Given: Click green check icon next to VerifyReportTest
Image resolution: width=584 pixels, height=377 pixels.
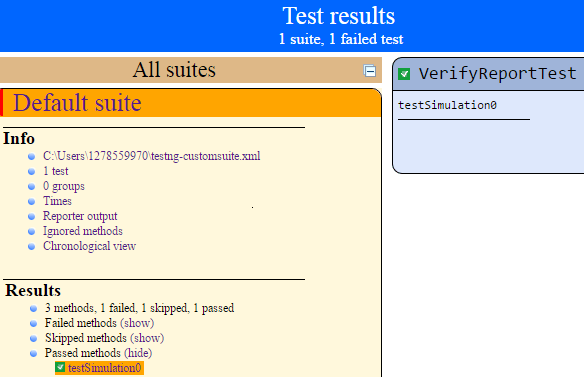Looking at the screenshot, I should [404, 74].
